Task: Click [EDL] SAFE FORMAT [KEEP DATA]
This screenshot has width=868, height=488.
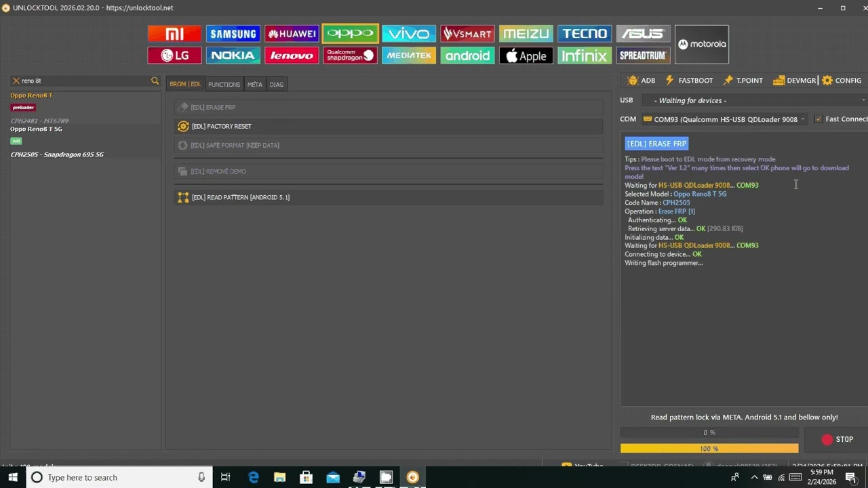Action: click(388, 145)
